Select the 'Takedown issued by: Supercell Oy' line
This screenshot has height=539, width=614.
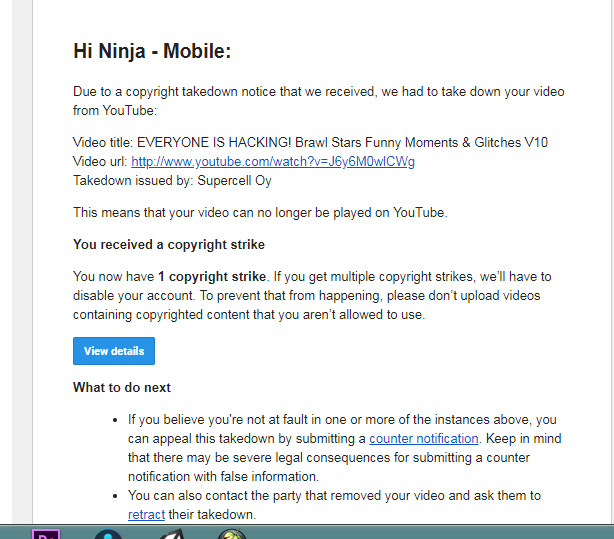172,181
